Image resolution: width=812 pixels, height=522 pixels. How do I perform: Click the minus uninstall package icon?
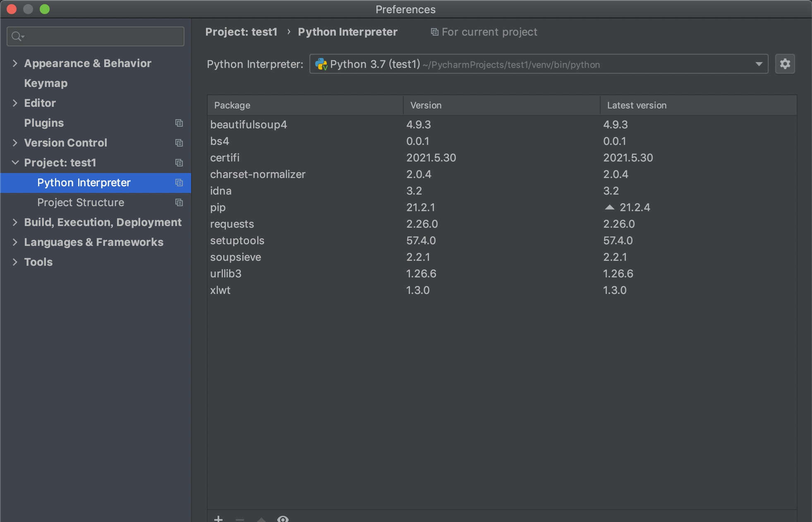[240, 519]
